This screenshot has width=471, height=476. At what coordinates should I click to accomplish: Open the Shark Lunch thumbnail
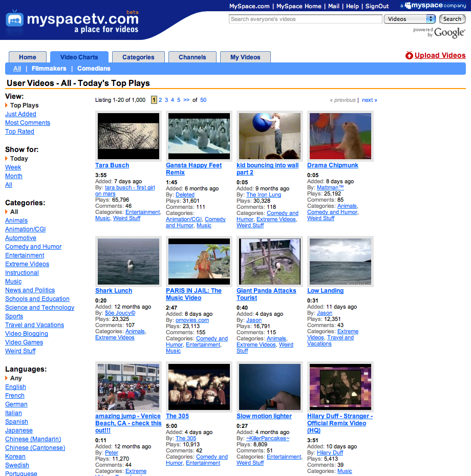129,262
